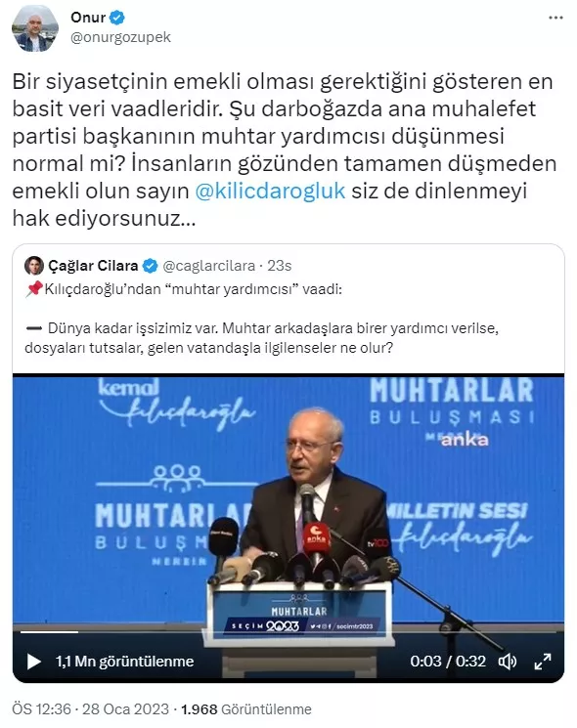The height and width of the screenshot is (728, 577).
Task: Click the verified badge beside Çağlar Cilara
Action: click(x=150, y=266)
